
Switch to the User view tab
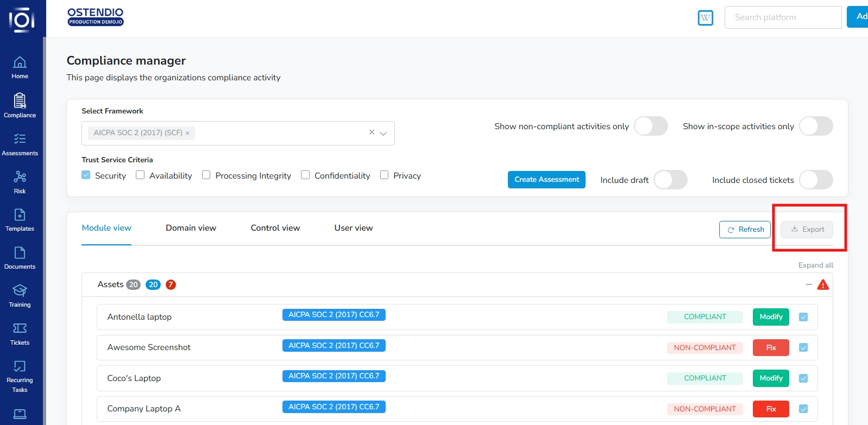[x=353, y=228]
